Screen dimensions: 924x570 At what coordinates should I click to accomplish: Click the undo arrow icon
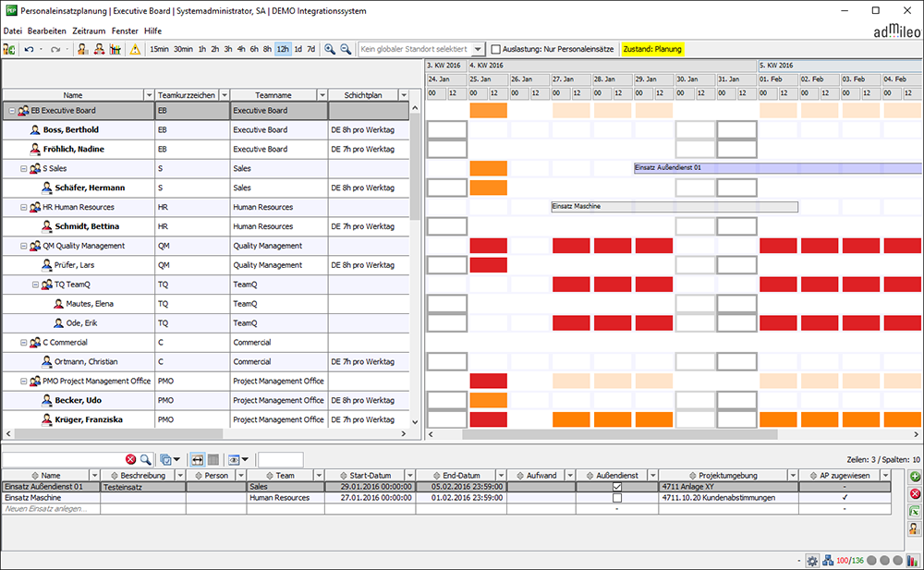click(29, 50)
